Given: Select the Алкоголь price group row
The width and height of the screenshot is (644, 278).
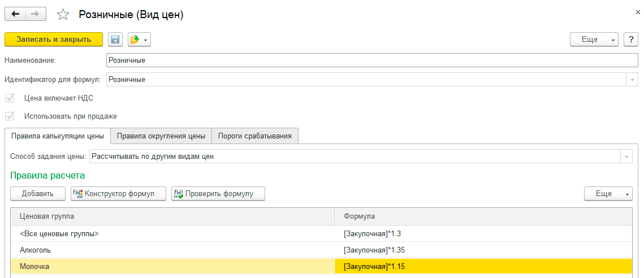Looking at the screenshot, I should [170, 249].
